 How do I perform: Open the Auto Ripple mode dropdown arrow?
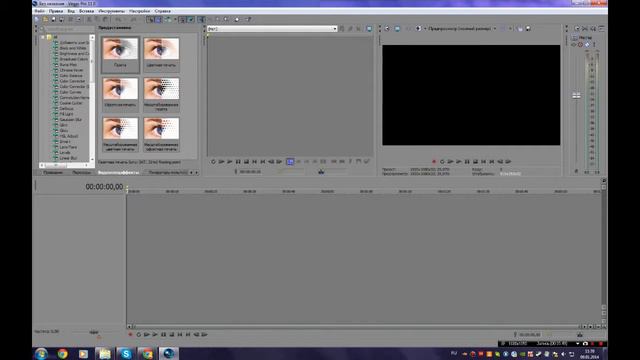click(x=175, y=19)
